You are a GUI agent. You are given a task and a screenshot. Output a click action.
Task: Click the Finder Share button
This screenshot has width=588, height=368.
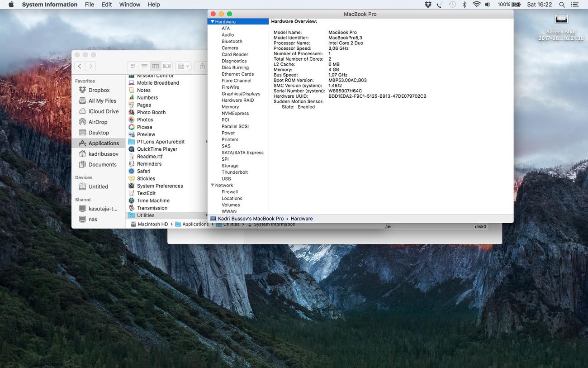click(202, 66)
